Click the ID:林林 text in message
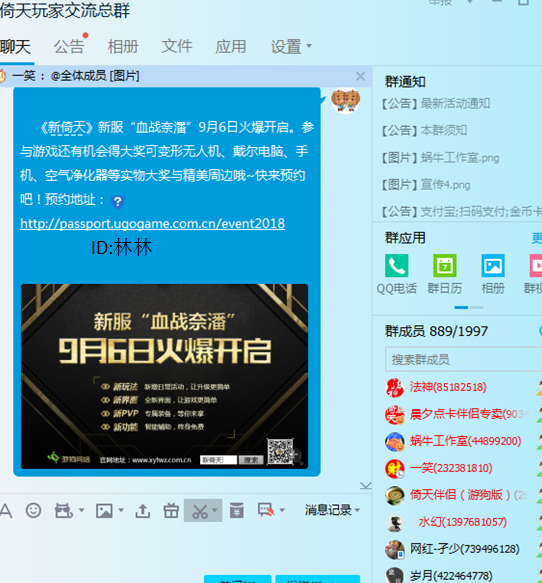Screen dimensions: 542x583 [122, 248]
